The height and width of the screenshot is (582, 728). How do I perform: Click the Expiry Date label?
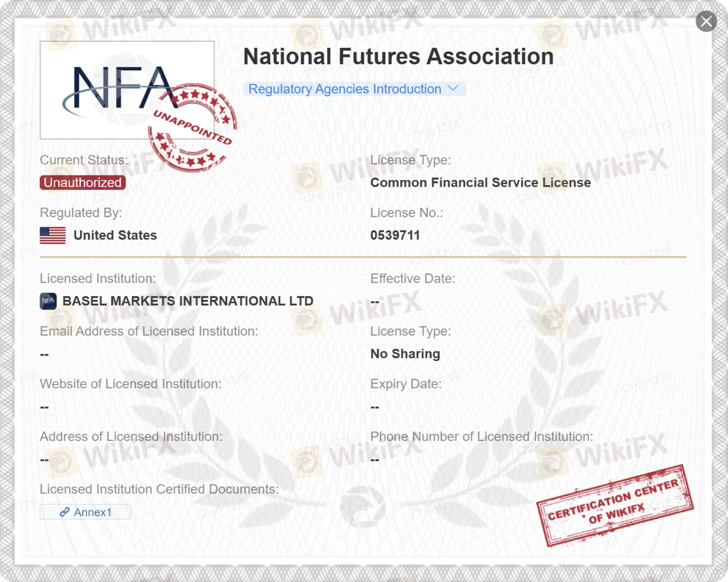pos(406,384)
